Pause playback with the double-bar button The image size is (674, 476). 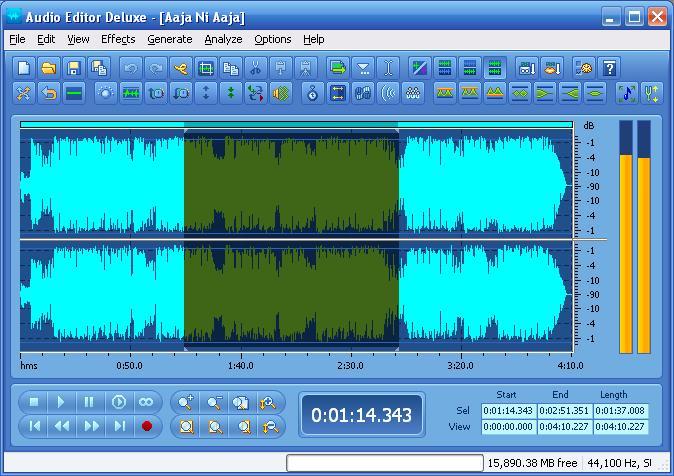(89, 402)
